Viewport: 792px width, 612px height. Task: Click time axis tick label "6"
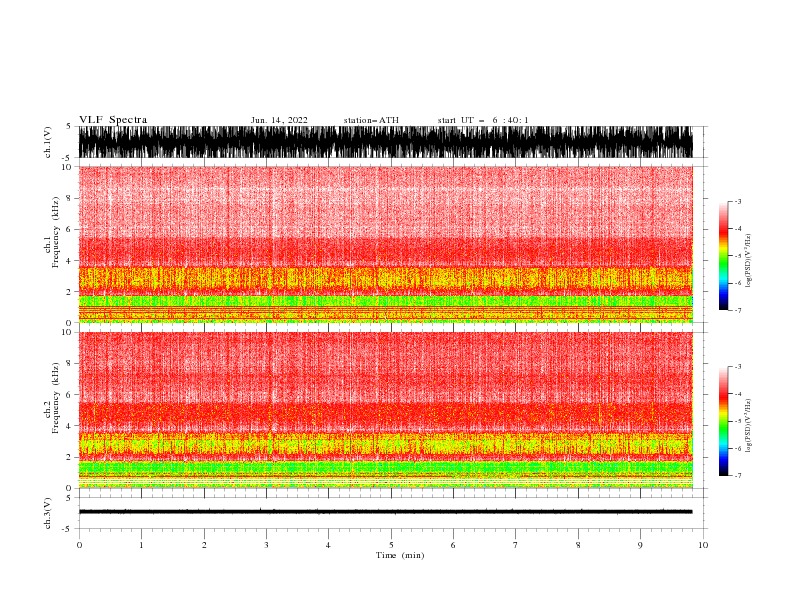[x=453, y=545]
